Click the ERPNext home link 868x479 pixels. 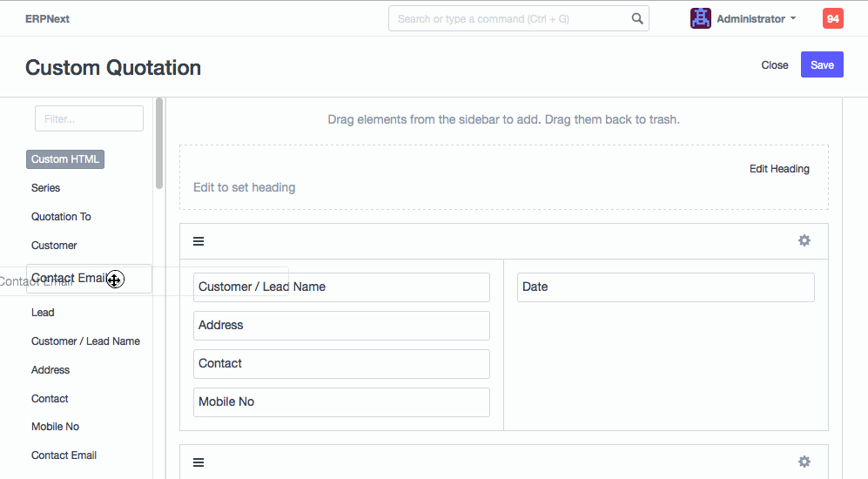tap(47, 18)
